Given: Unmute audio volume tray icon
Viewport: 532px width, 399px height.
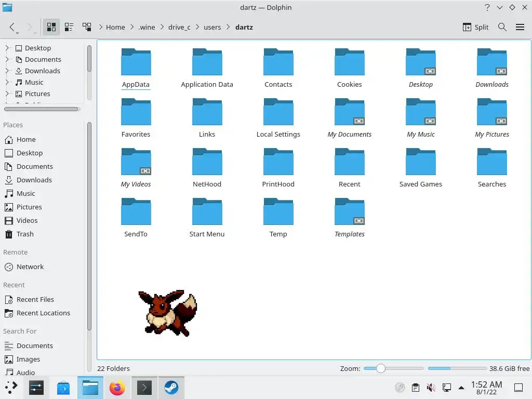Looking at the screenshot, I should (431, 388).
